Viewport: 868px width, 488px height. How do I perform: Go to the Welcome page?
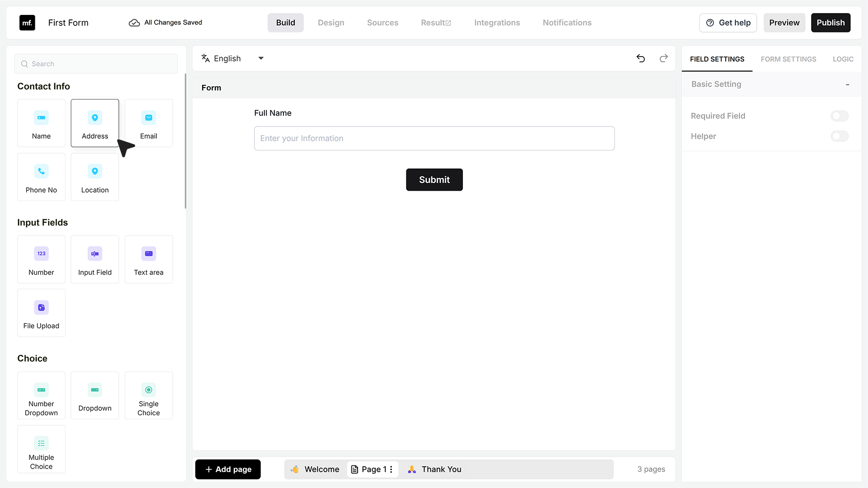[315, 469]
